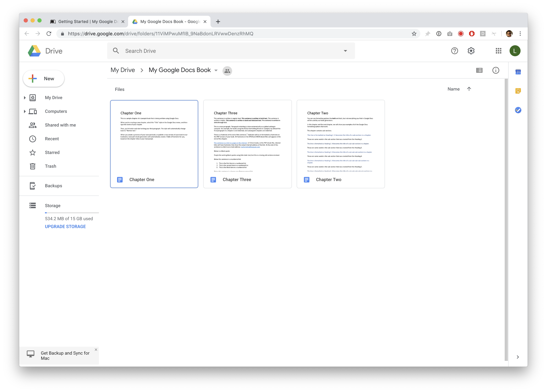
Task: Reload the page
Action: tap(49, 34)
